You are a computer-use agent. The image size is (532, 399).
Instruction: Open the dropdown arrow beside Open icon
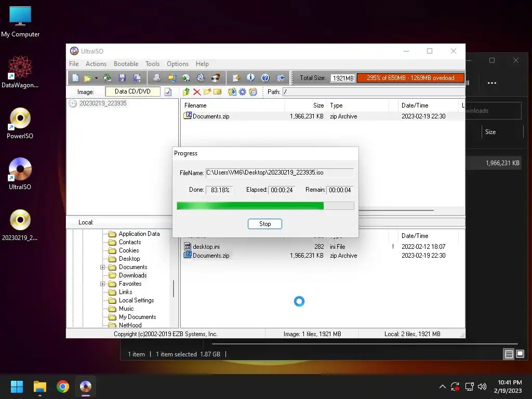tap(96, 78)
